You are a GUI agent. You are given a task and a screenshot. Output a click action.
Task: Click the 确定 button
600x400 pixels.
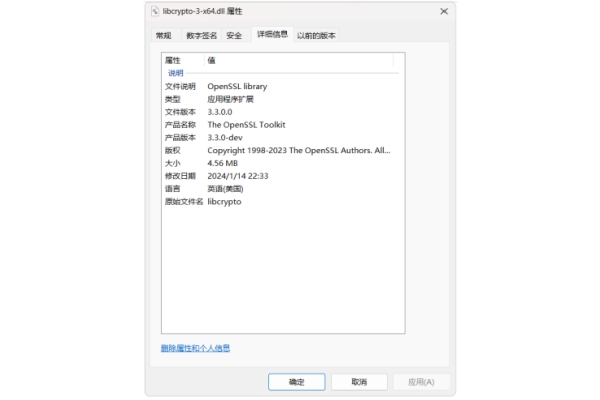(x=297, y=382)
